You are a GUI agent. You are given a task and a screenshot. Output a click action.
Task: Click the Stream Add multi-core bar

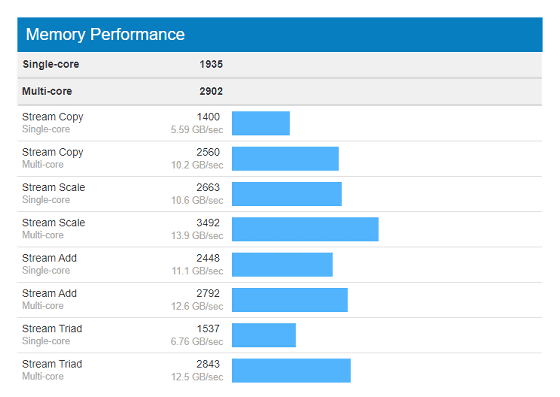(290, 300)
